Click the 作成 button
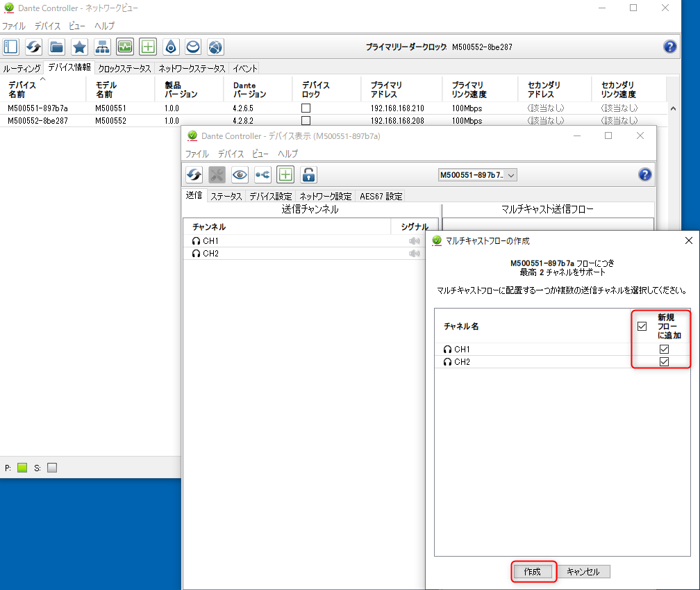Viewport: 700px width, 590px height. pos(533,572)
